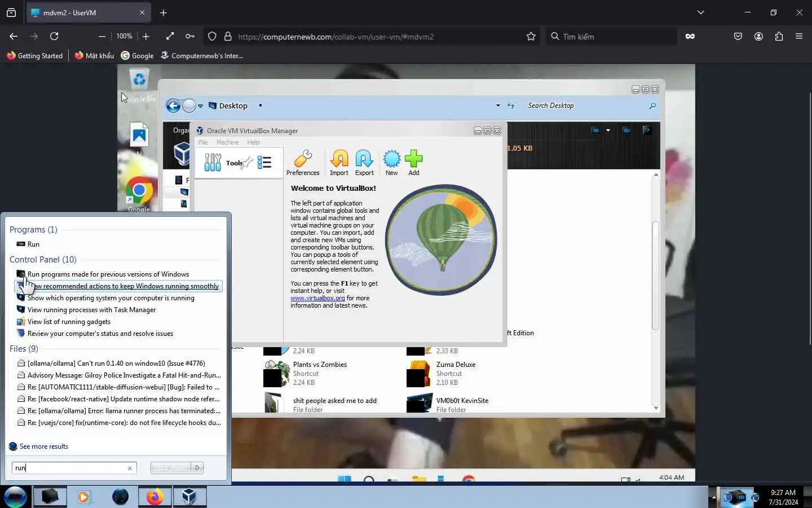Open a new Firefox tab
812x508 pixels.
pyautogui.click(x=163, y=12)
